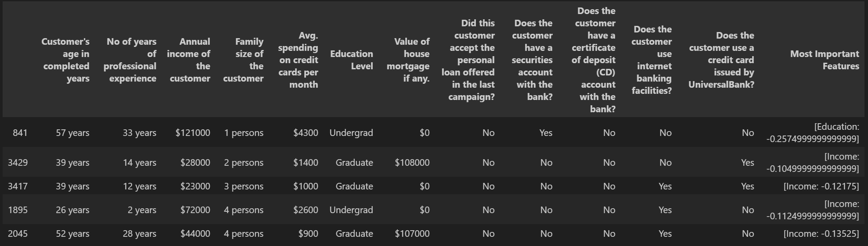This screenshot has width=868, height=246.
Task: Click the "Family size of the customer" header
Action: click(x=243, y=60)
